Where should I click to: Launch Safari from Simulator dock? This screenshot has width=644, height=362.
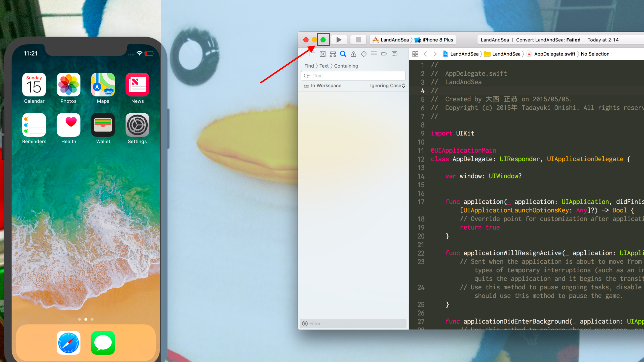(x=68, y=343)
